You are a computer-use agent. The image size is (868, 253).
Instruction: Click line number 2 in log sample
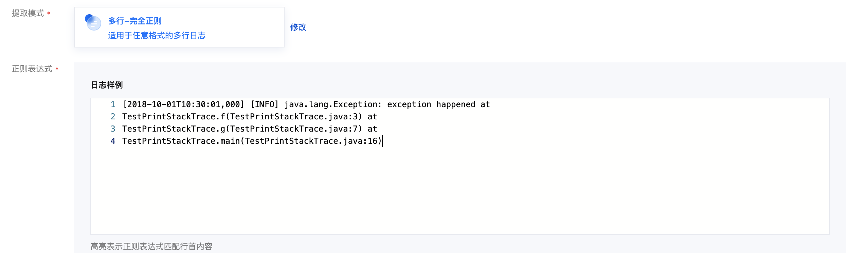tap(113, 117)
